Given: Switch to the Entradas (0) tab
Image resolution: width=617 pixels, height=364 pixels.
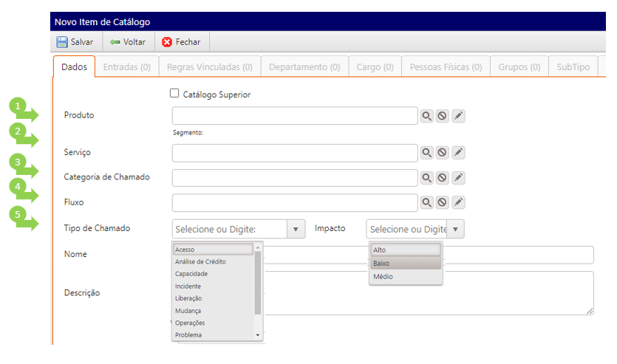Looking at the screenshot, I should click(126, 66).
